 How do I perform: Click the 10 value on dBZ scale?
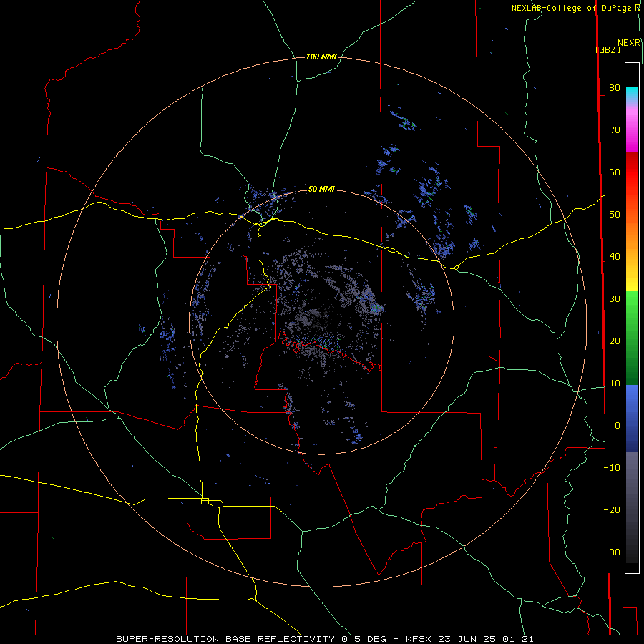(x=615, y=384)
